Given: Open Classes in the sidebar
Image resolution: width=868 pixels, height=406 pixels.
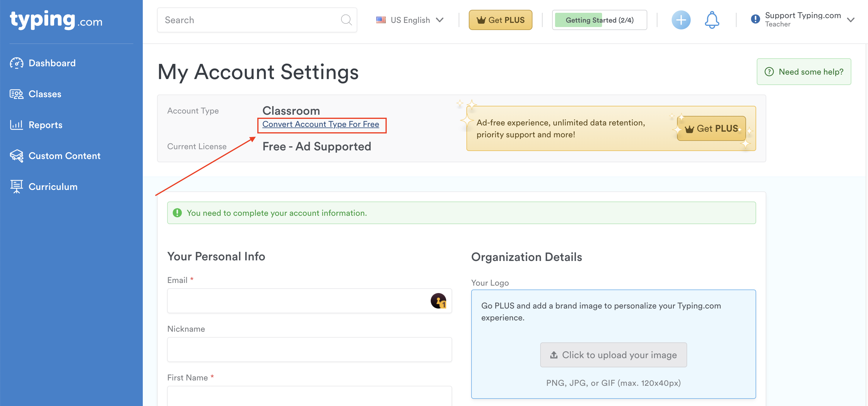Looking at the screenshot, I should tap(45, 94).
